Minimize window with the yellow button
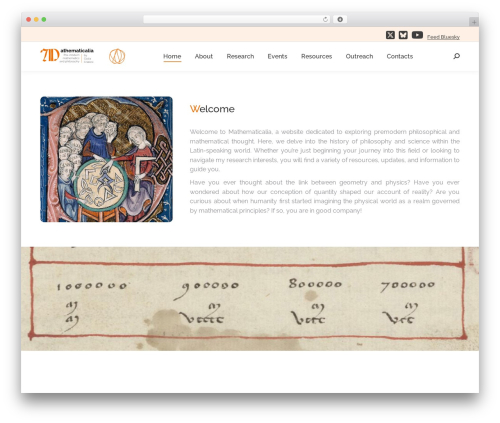The width and height of the screenshot is (500, 423). 36,19
